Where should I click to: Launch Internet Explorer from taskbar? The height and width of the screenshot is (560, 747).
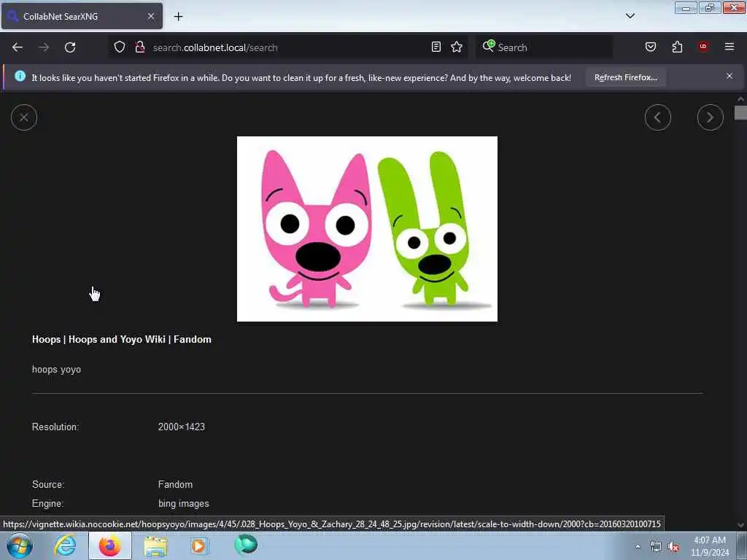[x=65, y=546]
